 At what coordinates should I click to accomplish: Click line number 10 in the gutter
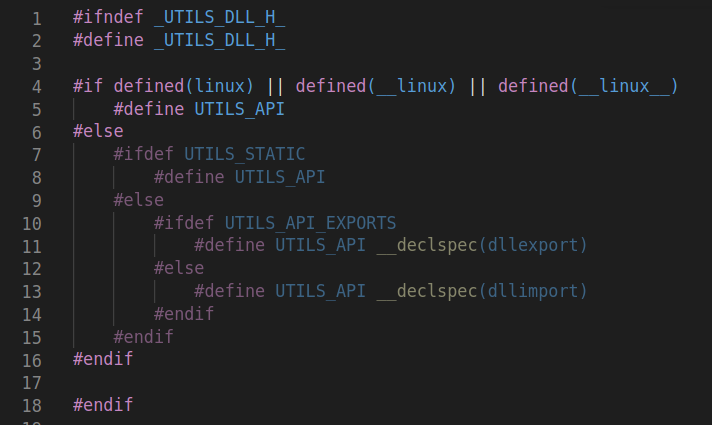coord(32,224)
